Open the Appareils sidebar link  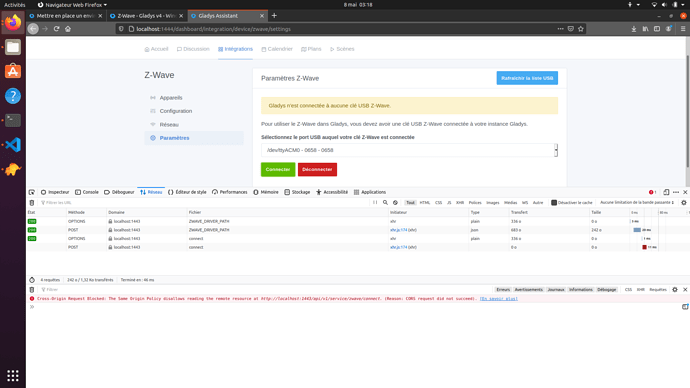click(x=171, y=98)
